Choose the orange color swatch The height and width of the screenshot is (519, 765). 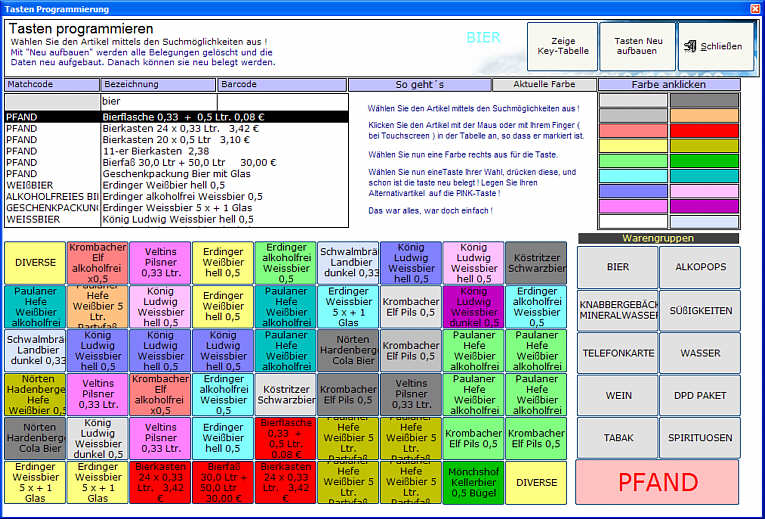pyautogui.click(x=704, y=116)
